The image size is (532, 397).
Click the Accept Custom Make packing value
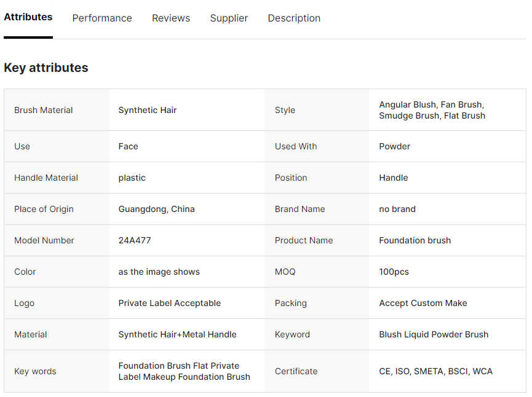[x=423, y=303]
